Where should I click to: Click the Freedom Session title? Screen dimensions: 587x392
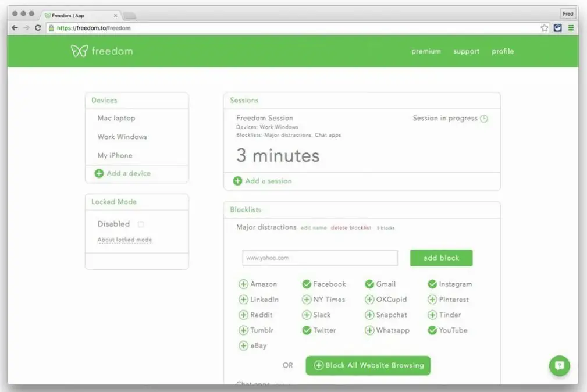(x=265, y=118)
